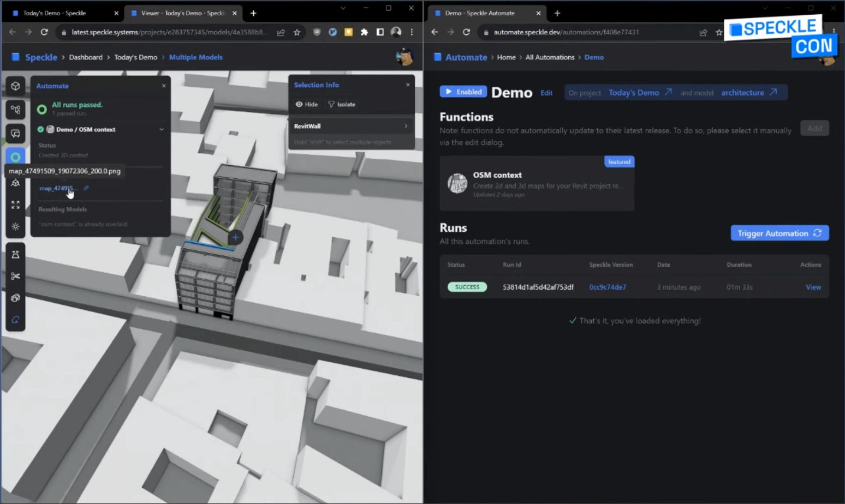Open the architecture model link
Screen dimensions: 845x504
click(749, 93)
